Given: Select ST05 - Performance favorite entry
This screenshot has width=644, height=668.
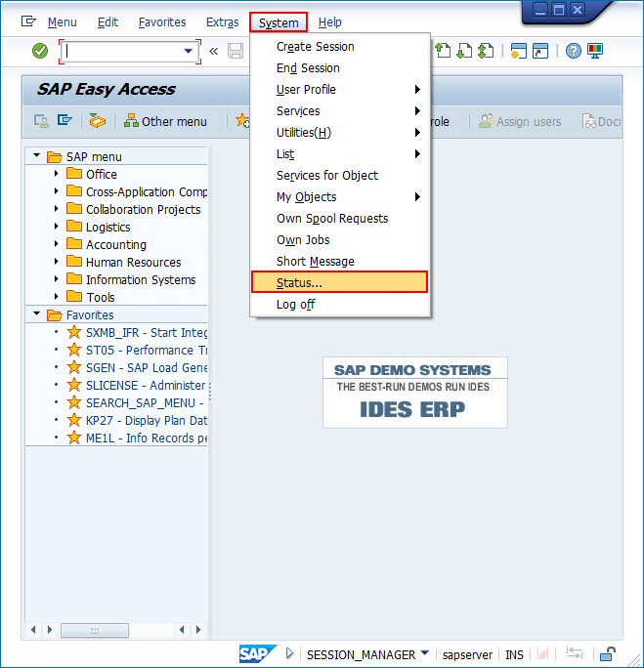Looking at the screenshot, I should click(147, 351).
